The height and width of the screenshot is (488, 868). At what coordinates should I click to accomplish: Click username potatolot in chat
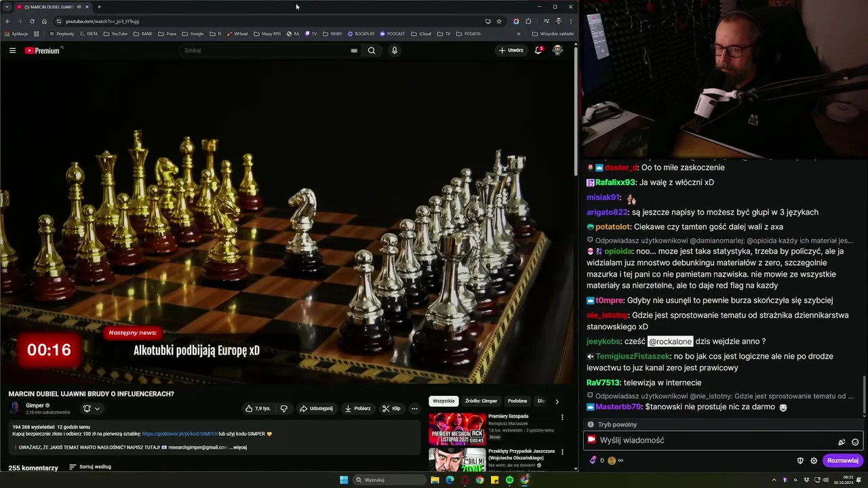click(614, 227)
